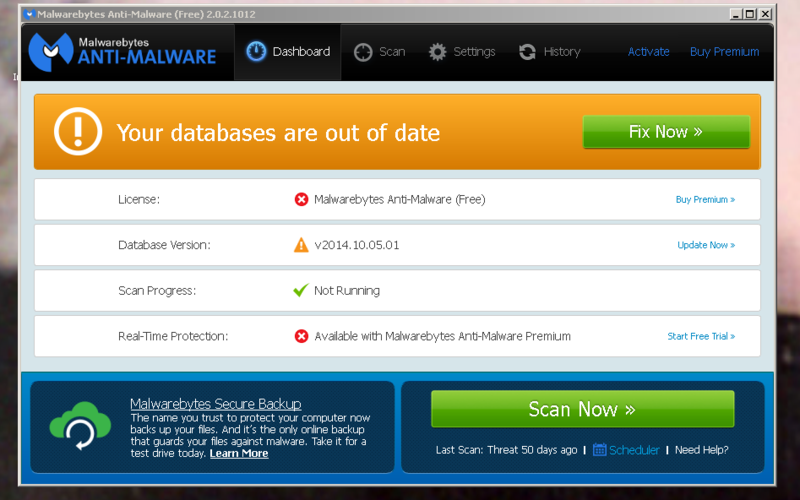Click the Start Free Trial link
The height and width of the screenshot is (500, 800).
click(x=700, y=336)
